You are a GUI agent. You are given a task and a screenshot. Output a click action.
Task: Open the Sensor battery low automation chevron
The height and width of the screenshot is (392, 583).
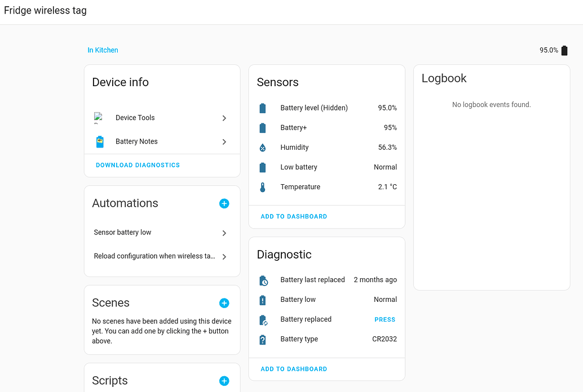click(224, 233)
